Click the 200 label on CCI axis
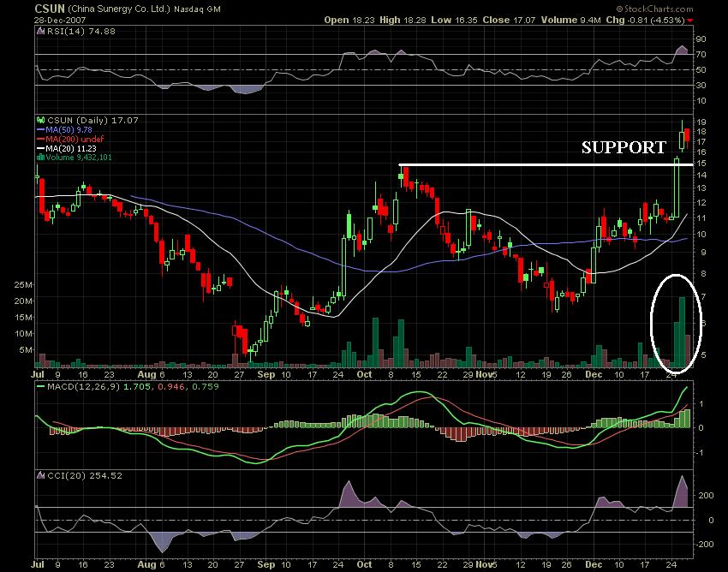Viewport: 728px width, 572px height. click(x=706, y=496)
